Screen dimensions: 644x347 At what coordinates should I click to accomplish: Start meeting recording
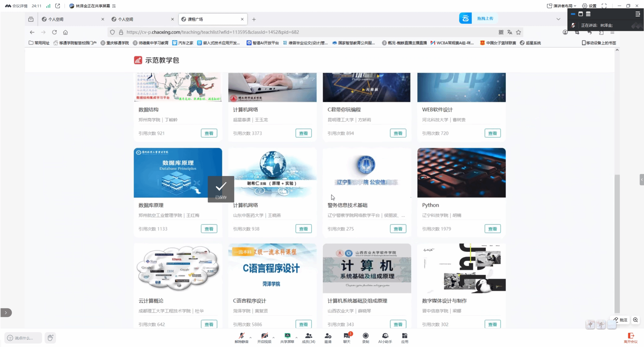(x=365, y=336)
